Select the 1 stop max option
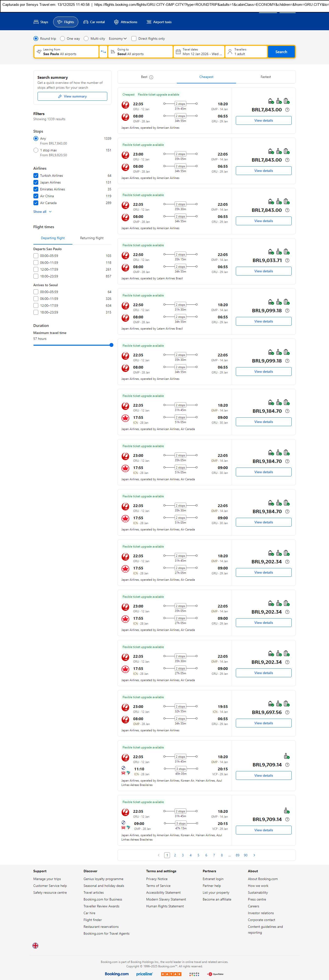 pos(36,150)
